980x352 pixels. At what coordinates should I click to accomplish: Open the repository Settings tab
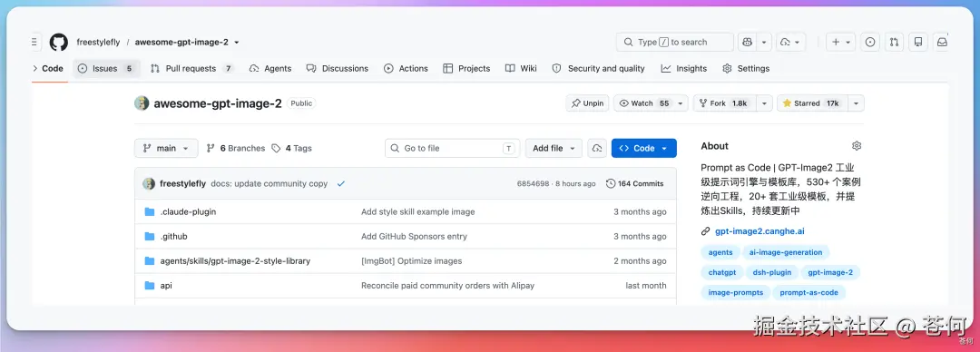coord(746,69)
